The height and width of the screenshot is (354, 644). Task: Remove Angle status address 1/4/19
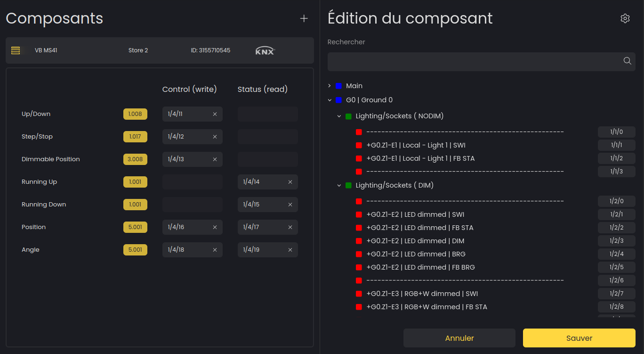tap(290, 250)
